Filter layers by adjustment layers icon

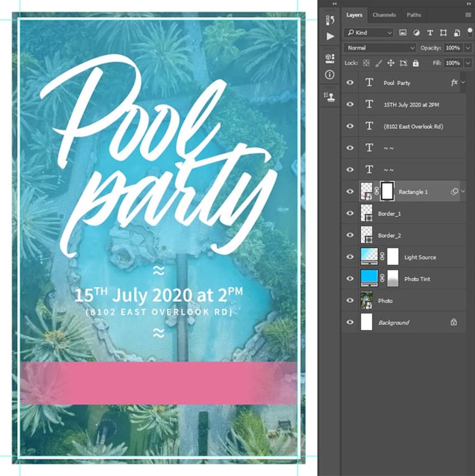pyautogui.click(x=416, y=33)
